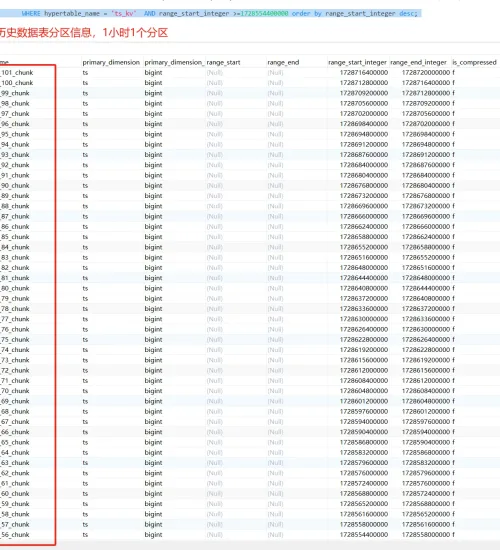The height and width of the screenshot is (550, 500).
Task: Click the is_compressed column header
Action: tap(474, 62)
